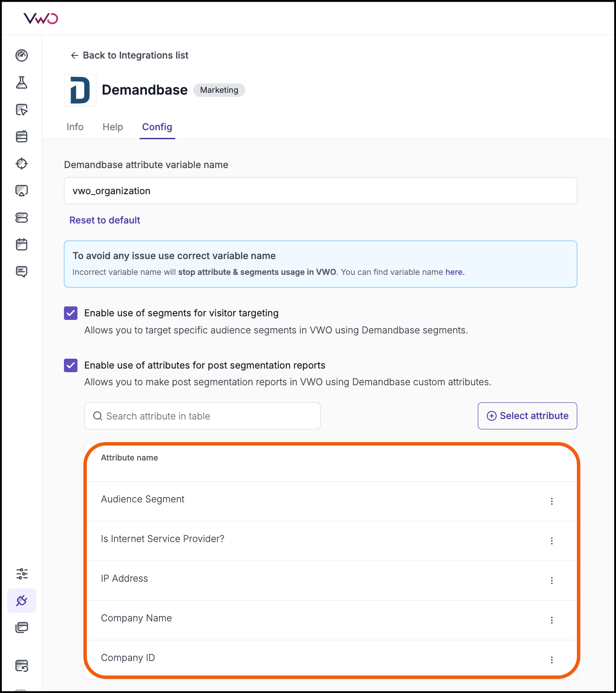Screen dimensions: 616x693
Task: Select the Company Name row text
Action: 136,618
